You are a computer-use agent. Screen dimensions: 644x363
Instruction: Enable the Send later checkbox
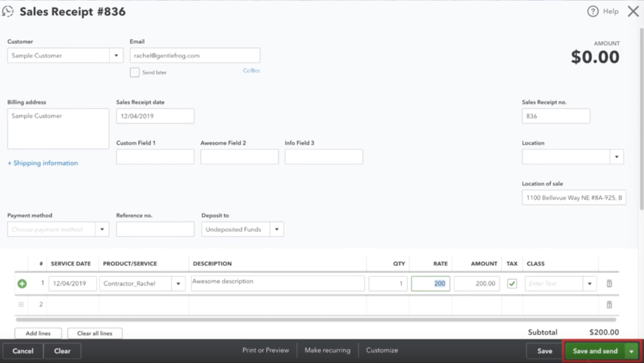point(135,72)
